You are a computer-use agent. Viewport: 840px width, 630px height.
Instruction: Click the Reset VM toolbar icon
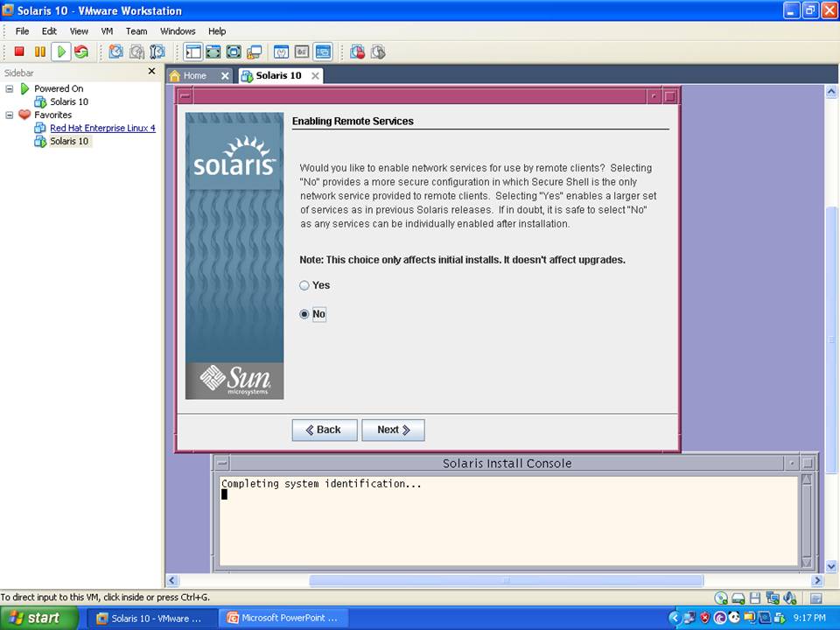coord(81,52)
